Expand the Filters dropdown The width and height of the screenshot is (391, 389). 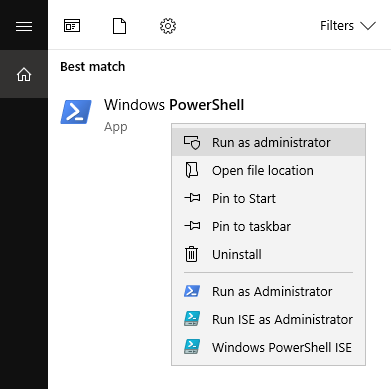pyautogui.click(x=348, y=26)
